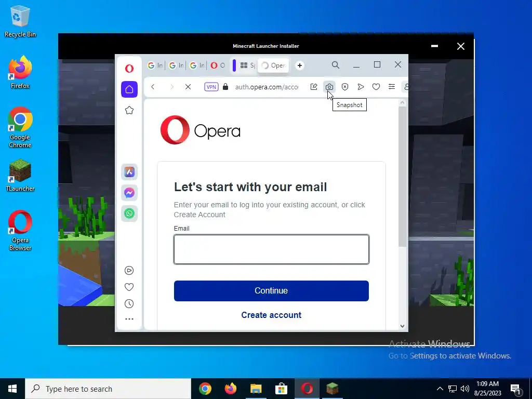
Task: Select the active loading Opera tab
Action: coord(273,65)
